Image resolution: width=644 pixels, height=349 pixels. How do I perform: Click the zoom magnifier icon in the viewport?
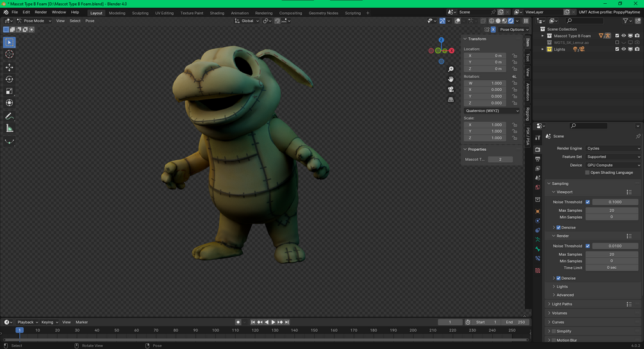pos(451,69)
